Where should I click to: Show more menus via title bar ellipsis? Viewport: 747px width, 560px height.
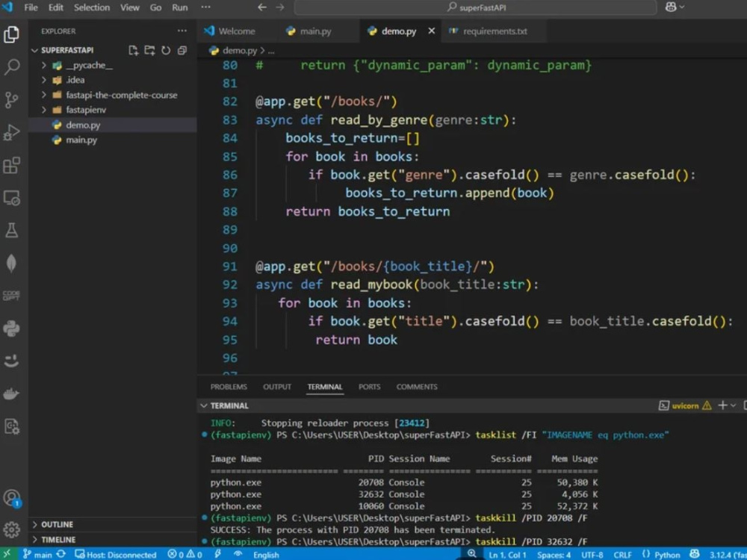(206, 7)
